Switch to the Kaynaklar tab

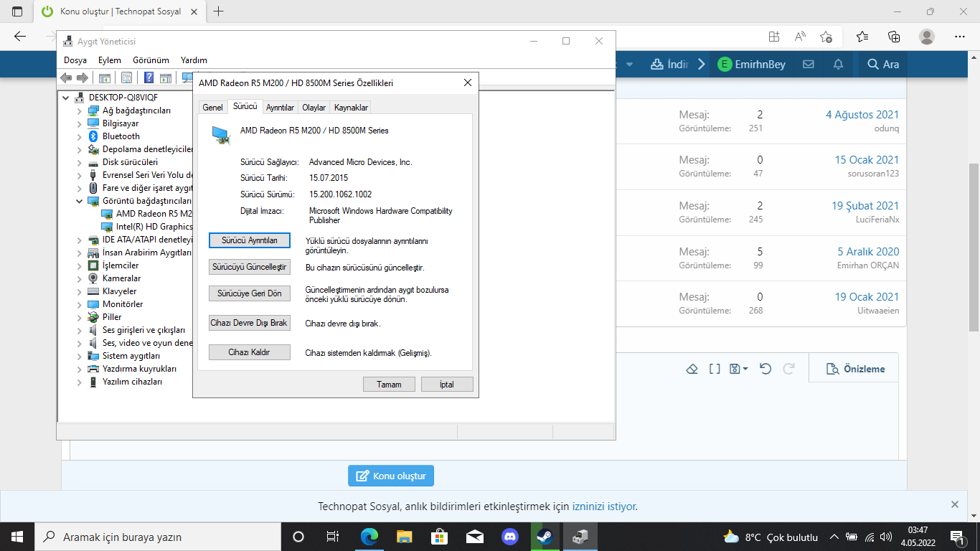(x=351, y=108)
